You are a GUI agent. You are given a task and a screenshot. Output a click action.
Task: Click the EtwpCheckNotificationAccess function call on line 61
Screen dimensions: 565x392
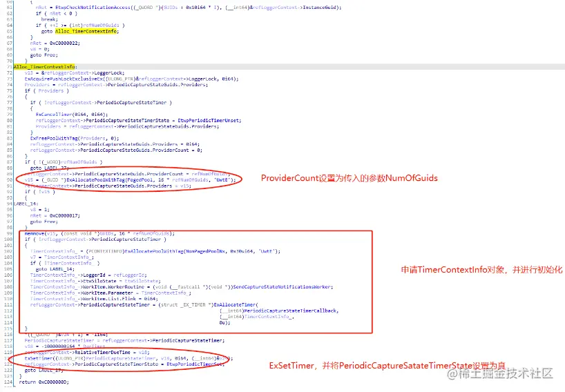(x=93, y=7)
